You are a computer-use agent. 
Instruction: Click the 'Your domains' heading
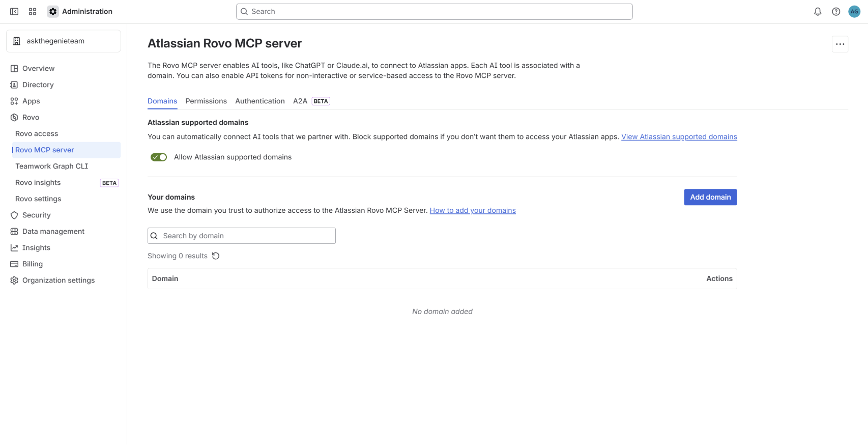[x=171, y=197]
